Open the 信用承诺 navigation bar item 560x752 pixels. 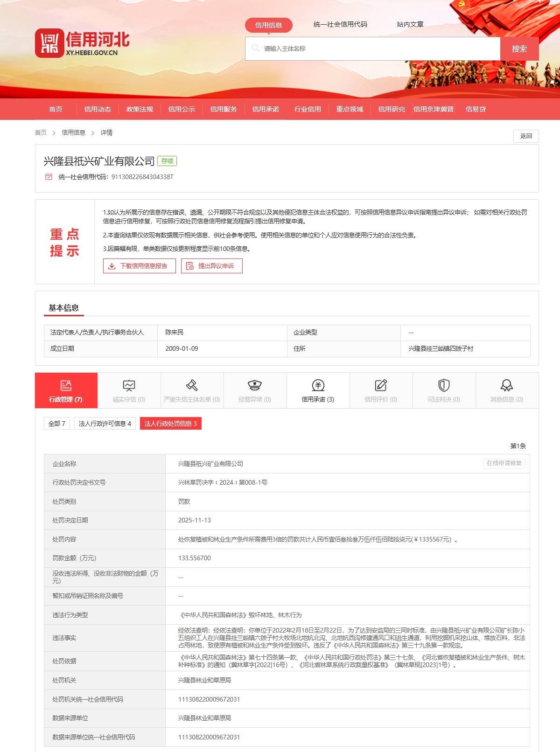click(266, 109)
